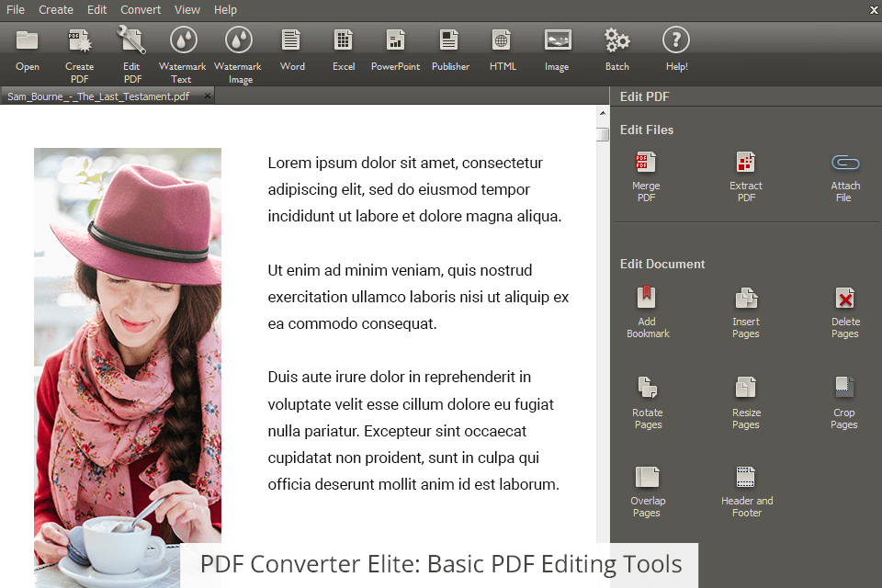882x588 pixels.
Task: Click the Insert Pages icon
Action: click(x=746, y=298)
